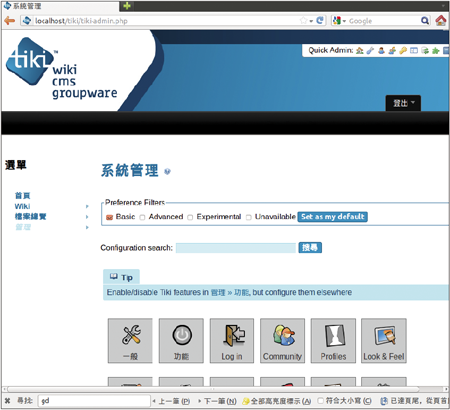Open the Community admin icon

(282, 340)
